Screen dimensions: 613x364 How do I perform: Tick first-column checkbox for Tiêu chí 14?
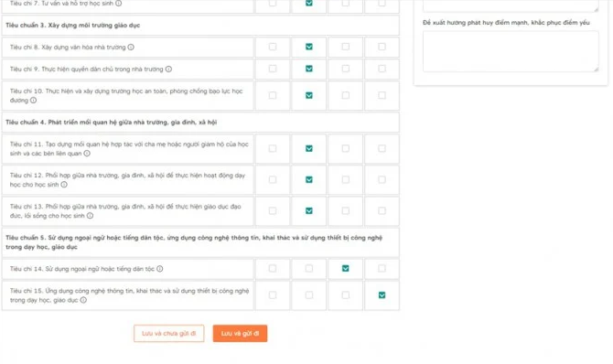(273, 268)
